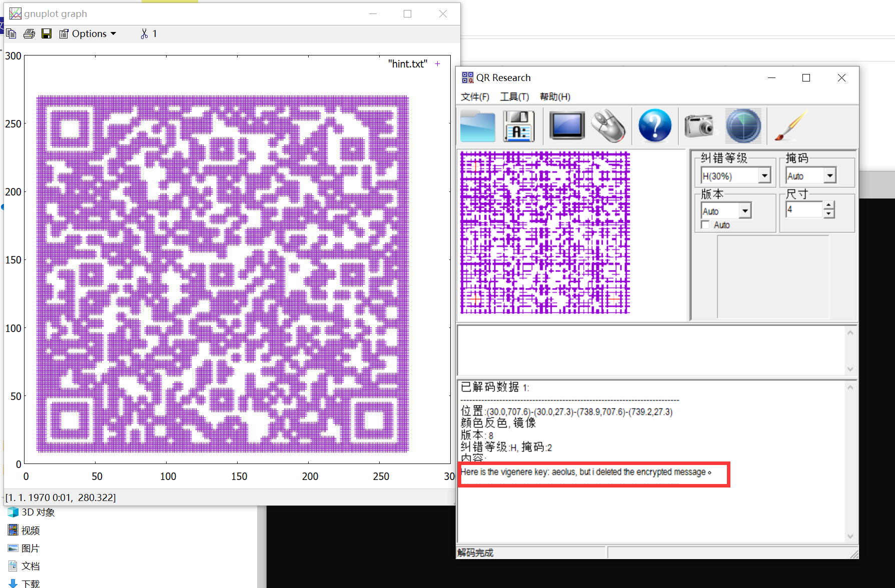Click down arrow of the results pane scrollbar

coord(850,536)
